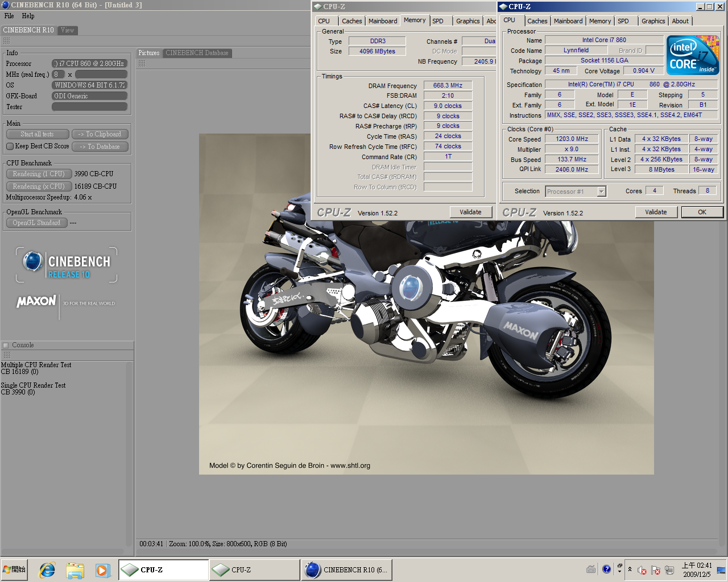This screenshot has height=582, width=728.
Task: Click the Info panel grip handle
Action: (x=7, y=41)
